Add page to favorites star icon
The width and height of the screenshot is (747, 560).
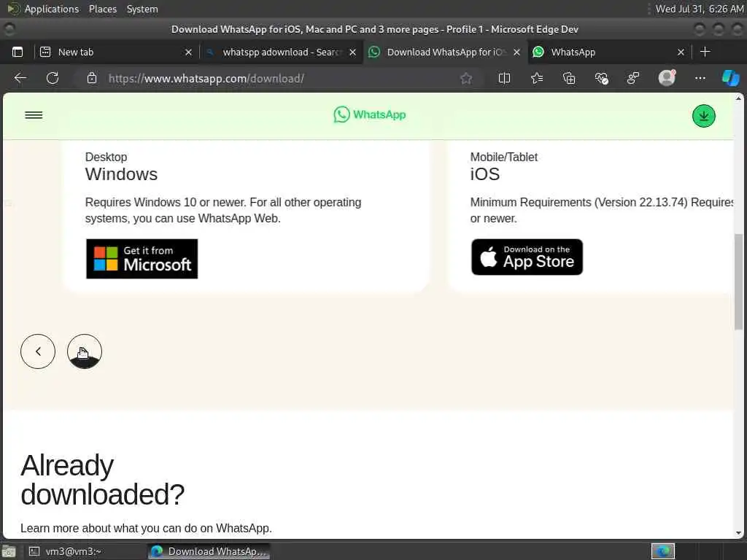(466, 78)
